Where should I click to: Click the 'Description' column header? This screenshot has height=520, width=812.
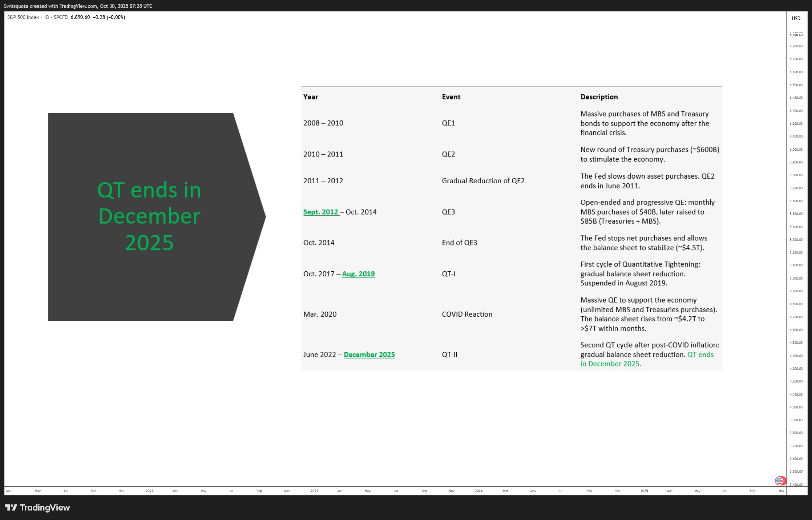point(599,97)
